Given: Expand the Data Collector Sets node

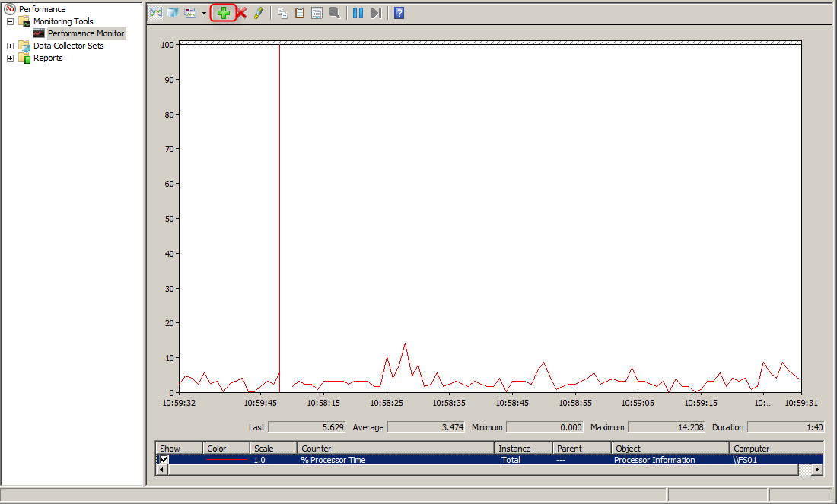Looking at the screenshot, I should point(10,46).
